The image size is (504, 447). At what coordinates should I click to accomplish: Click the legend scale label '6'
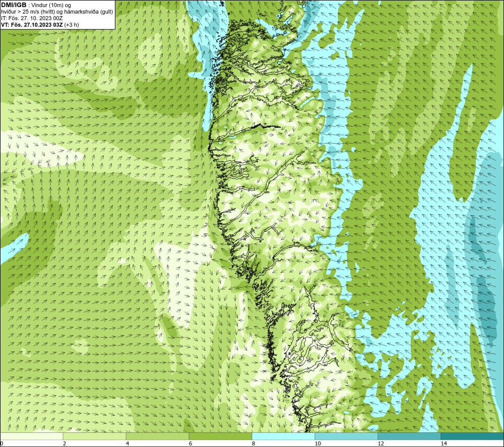coord(191,443)
